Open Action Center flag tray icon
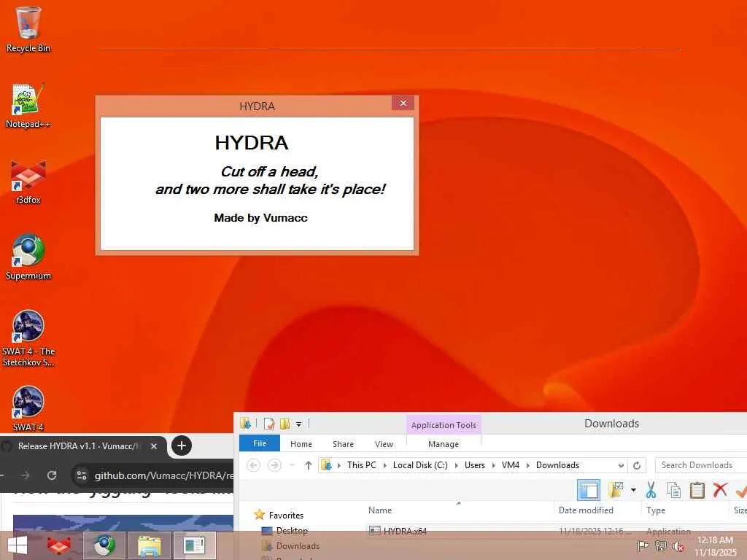 (643, 546)
